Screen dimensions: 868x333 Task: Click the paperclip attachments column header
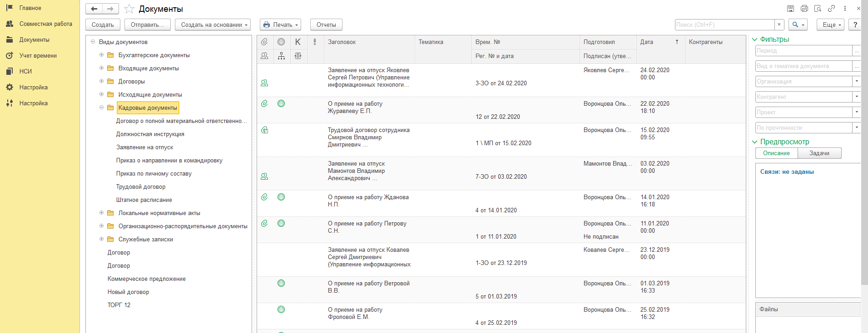click(264, 42)
